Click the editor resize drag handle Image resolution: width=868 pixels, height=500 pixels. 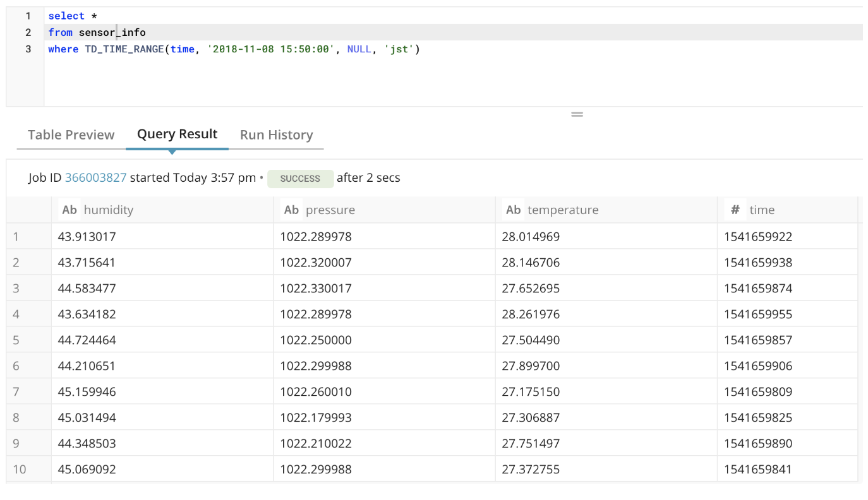[x=577, y=114]
